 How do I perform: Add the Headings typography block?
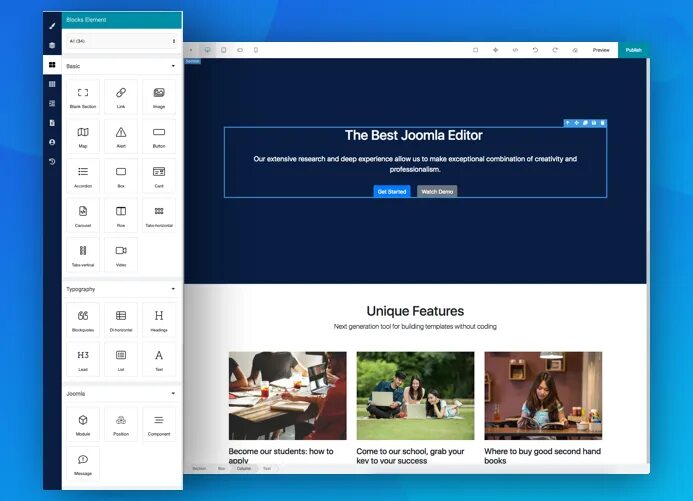point(159,319)
